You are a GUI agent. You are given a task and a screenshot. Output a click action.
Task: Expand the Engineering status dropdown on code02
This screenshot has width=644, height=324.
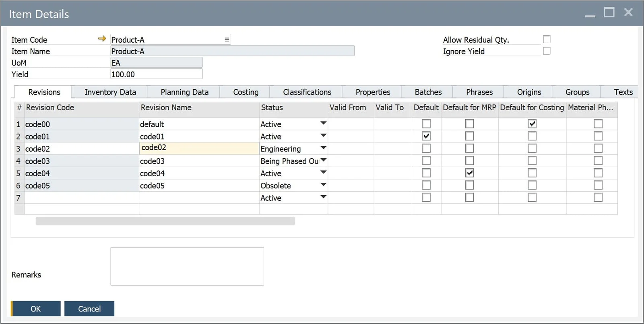tap(323, 148)
